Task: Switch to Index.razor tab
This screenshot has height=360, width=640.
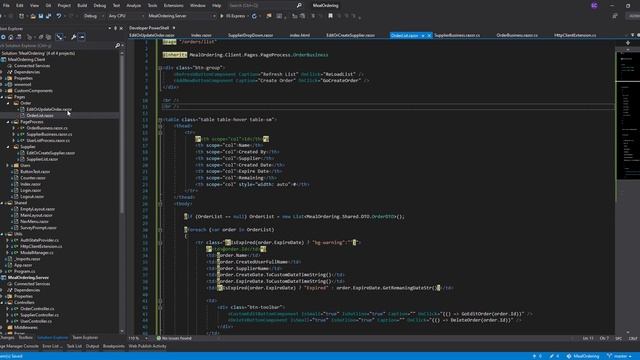Action: [201, 36]
